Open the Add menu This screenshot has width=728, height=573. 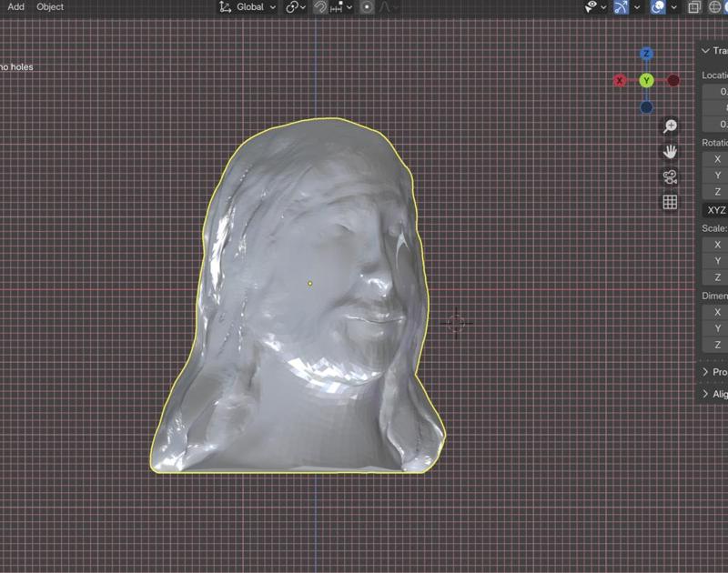[x=15, y=7]
